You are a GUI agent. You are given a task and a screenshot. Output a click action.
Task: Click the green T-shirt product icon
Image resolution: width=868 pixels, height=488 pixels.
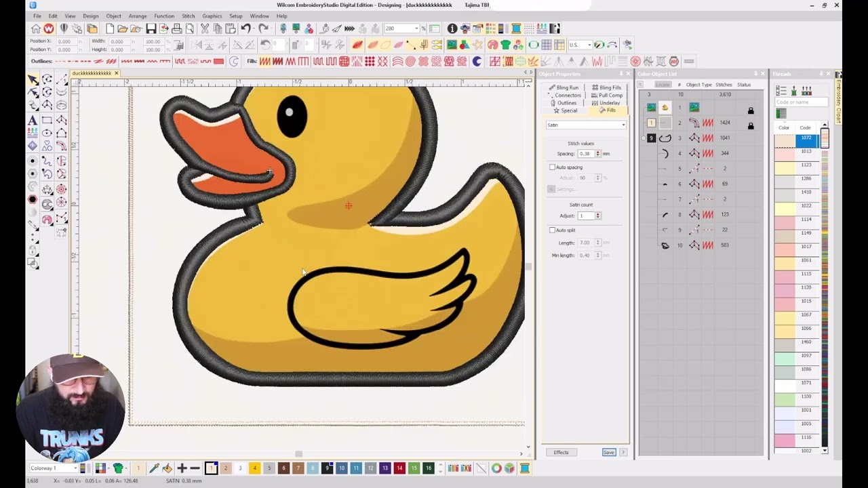tap(505, 45)
